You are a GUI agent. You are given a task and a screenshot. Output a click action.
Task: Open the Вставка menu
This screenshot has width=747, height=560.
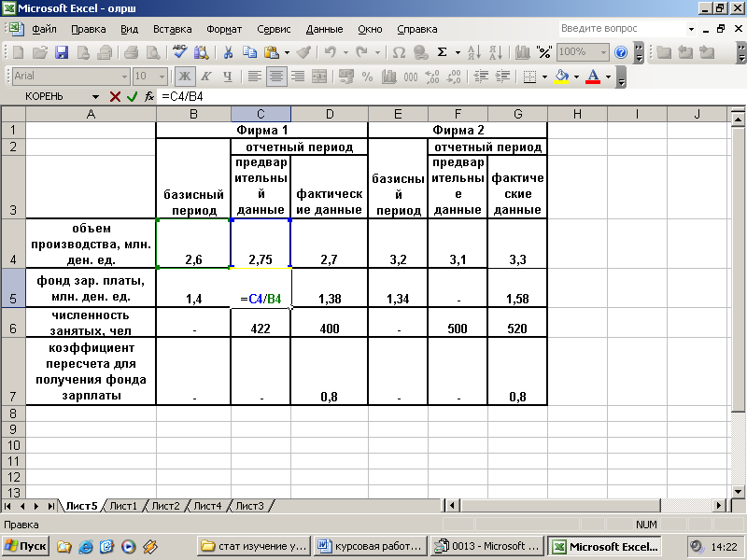coord(172,29)
